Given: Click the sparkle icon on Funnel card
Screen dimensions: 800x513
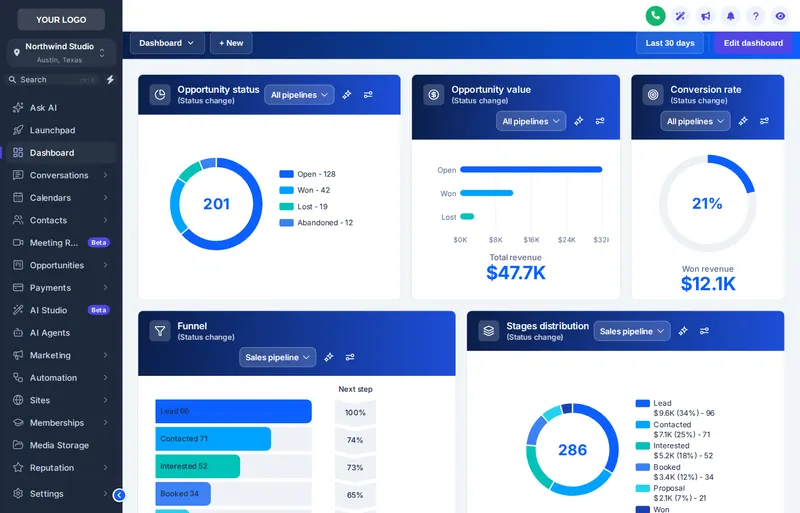Looking at the screenshot, I should [x=329, y=357].
